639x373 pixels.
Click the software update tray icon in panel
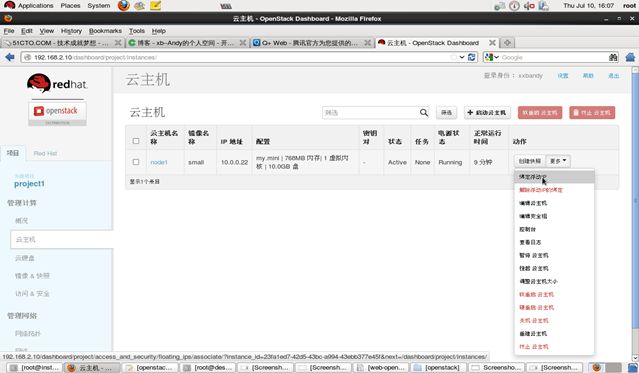click(x=499, y=6)
